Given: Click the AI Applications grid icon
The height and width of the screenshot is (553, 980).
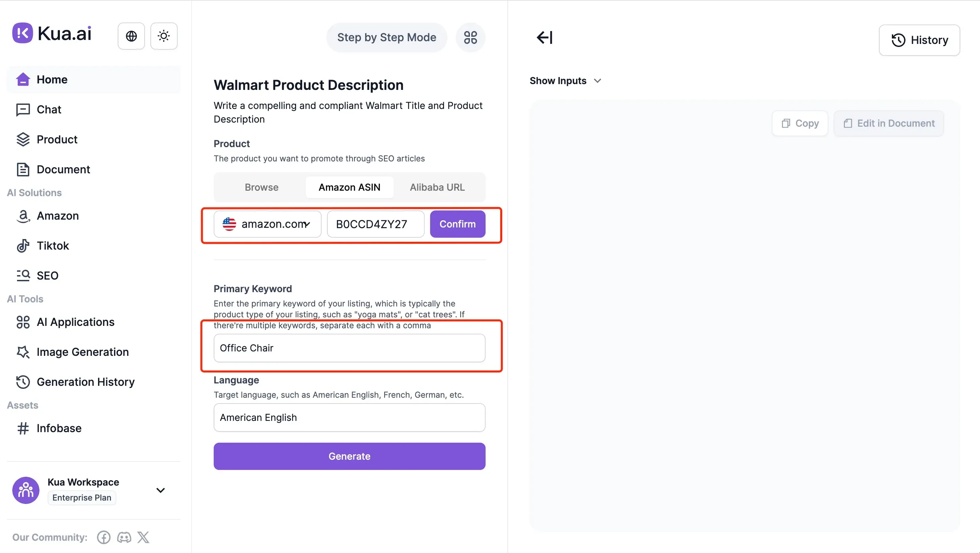Looking at the screenshot, I should 23,322.
